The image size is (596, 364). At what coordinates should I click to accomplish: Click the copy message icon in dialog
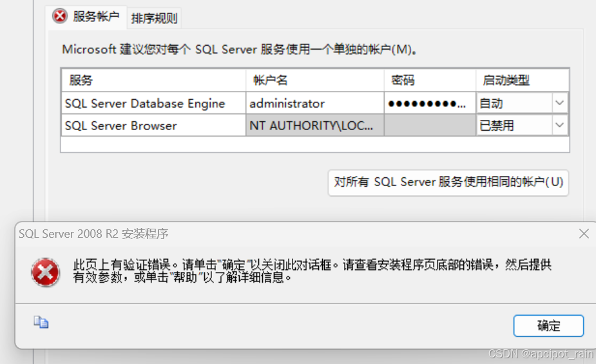tap(41, 322)
